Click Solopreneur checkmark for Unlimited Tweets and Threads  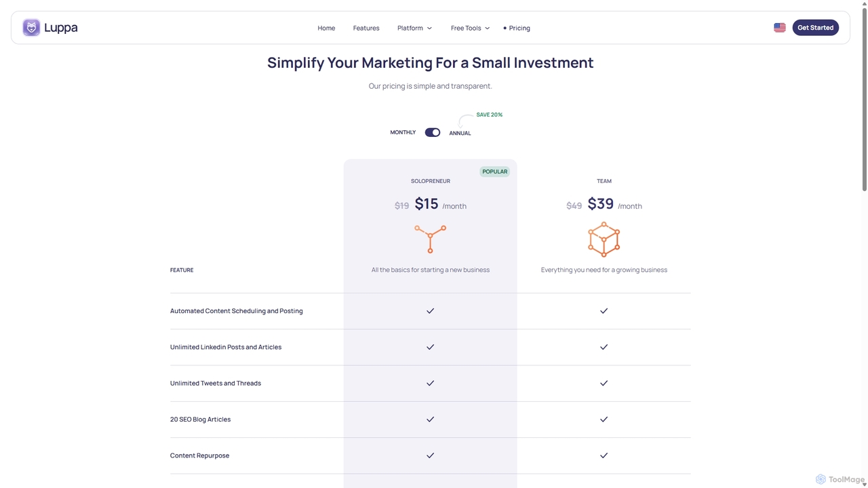point(430,383)
